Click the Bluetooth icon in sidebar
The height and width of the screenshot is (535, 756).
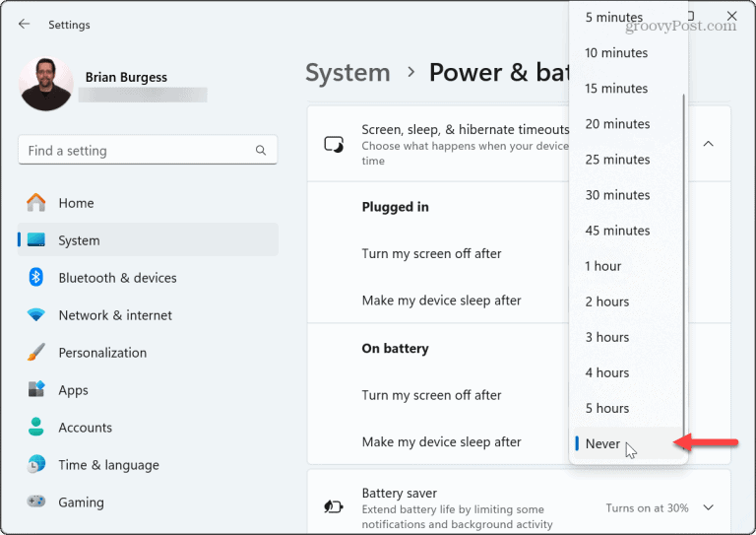(x=35, y=278)
